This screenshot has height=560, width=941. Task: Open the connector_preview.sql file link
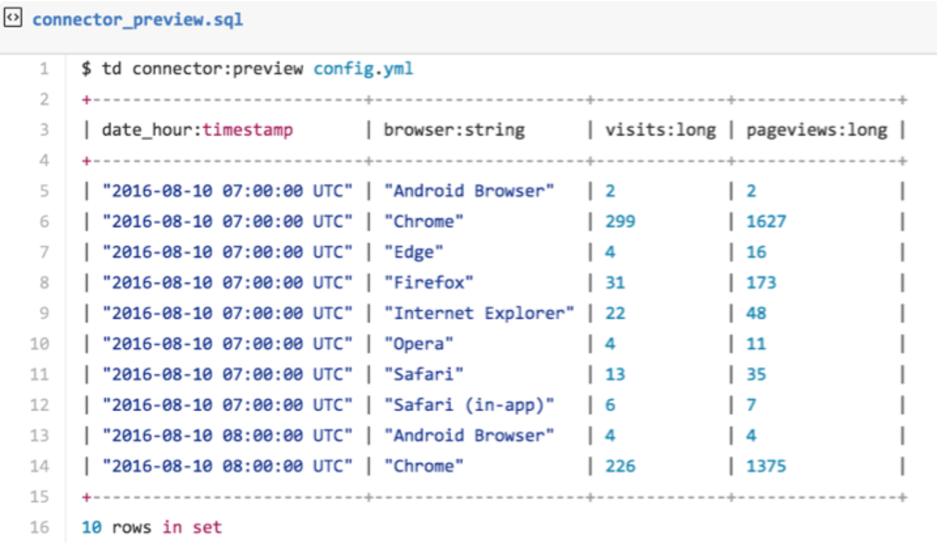pos(137,19)
